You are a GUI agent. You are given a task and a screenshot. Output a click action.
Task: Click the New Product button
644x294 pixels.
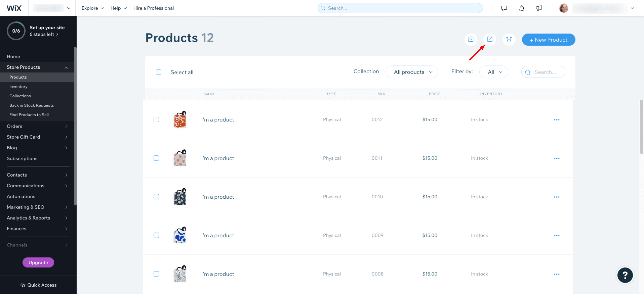pos(548,40)
